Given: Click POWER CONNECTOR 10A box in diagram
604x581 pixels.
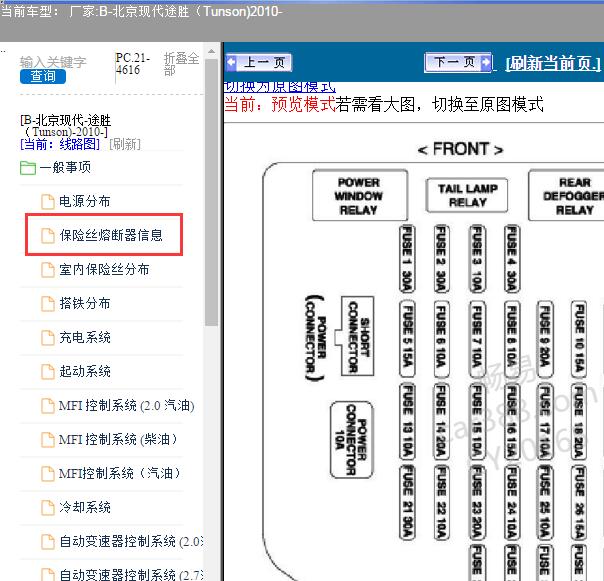Looking at the screenshot, I should click(352, 440).
